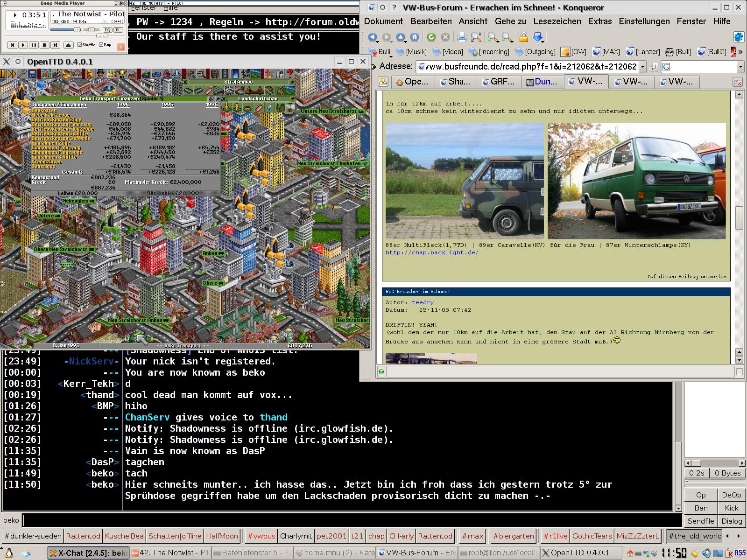Open author teedry profile link

(423, 302)
